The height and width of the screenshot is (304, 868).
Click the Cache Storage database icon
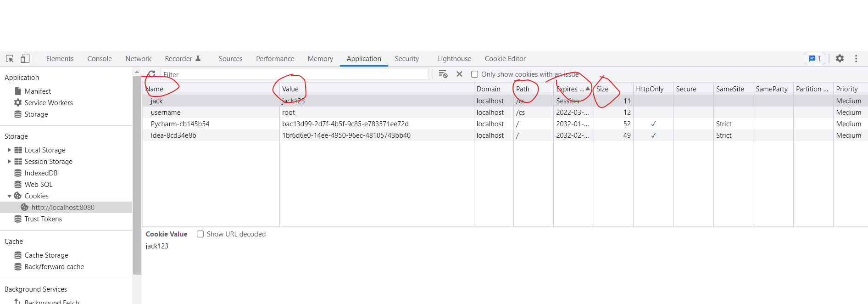pyautogui.click(x=18, y=255)
